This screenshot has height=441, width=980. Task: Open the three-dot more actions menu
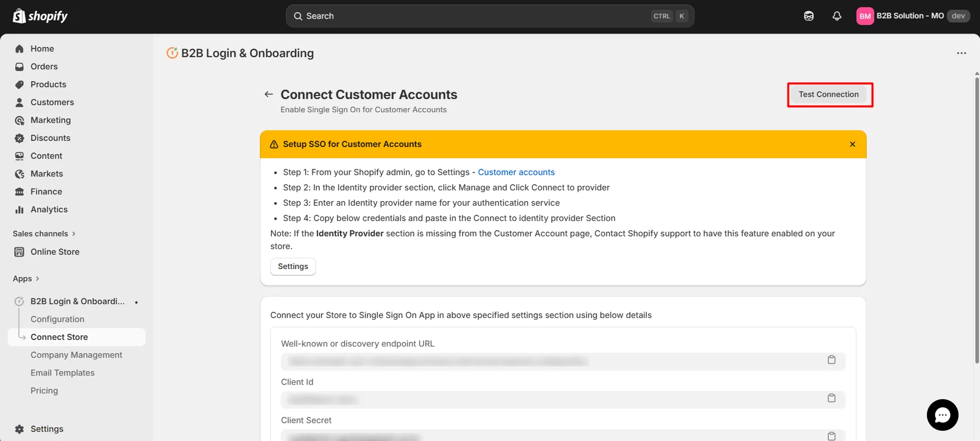[x=961, y=53]
